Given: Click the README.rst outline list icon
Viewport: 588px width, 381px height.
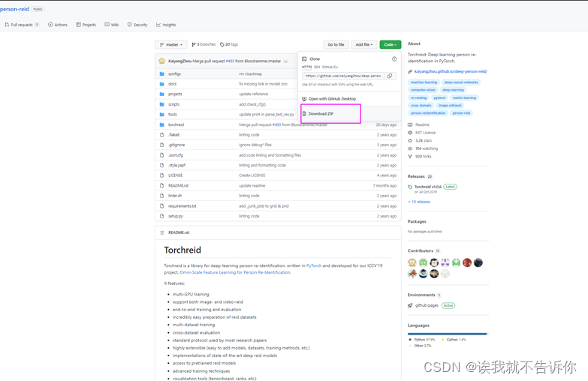Looking at the screenshot, I should click(x=162, y=232).
